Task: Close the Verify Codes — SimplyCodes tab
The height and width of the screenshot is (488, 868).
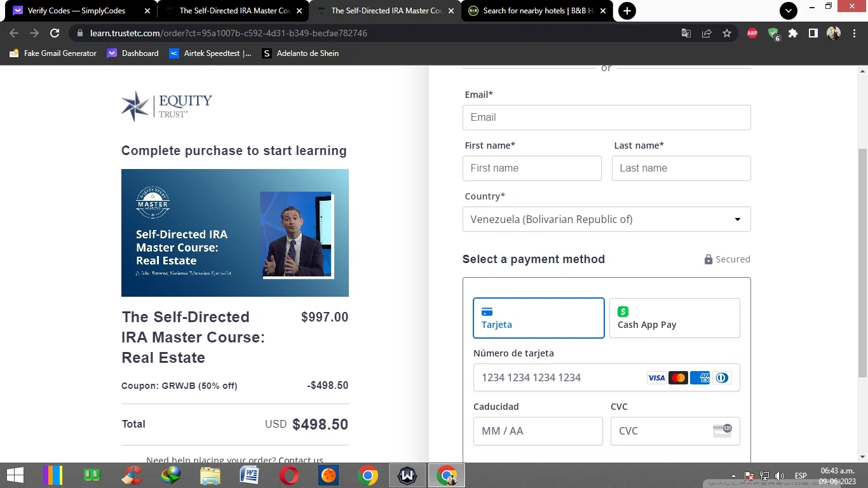Action: pyautogui.click(x=147, y=11)
